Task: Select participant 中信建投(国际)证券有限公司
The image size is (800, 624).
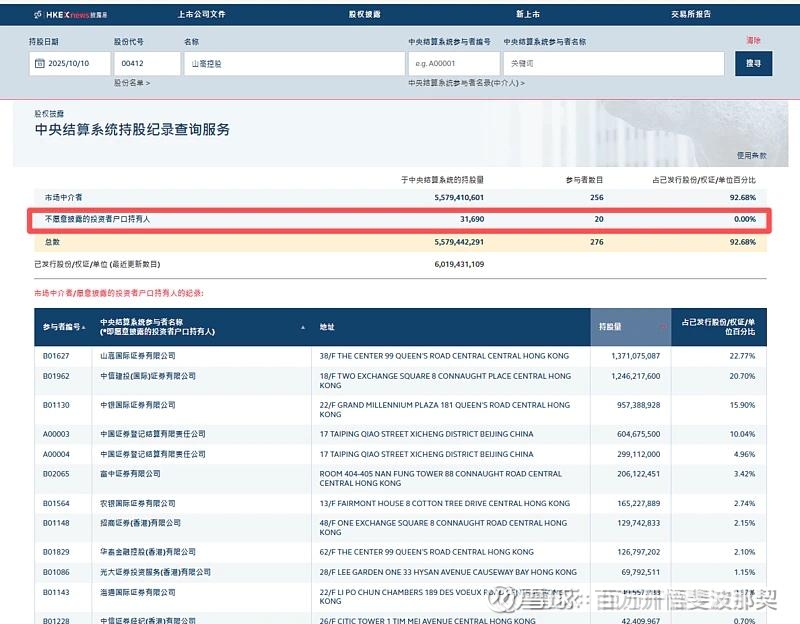Action: point(148,376)
